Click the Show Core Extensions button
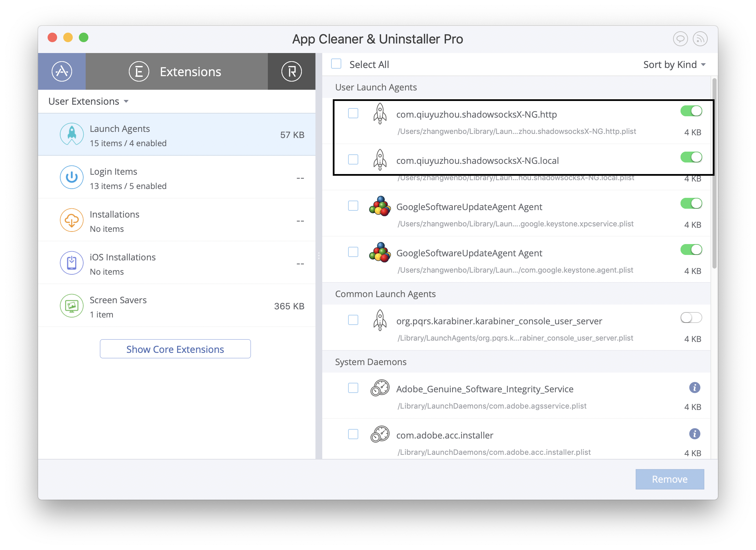Screen dimensions: 756x550 click(x=175, y=349)
